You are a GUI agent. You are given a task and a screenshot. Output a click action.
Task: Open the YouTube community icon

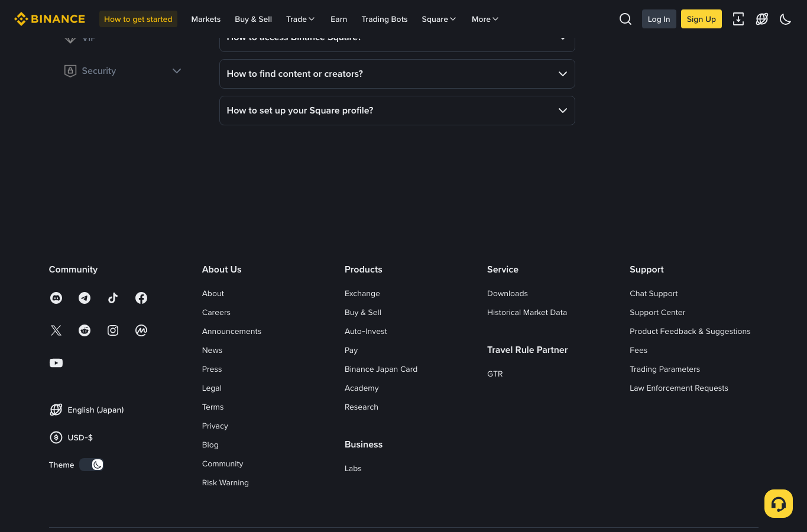click(x=56, y=363)
